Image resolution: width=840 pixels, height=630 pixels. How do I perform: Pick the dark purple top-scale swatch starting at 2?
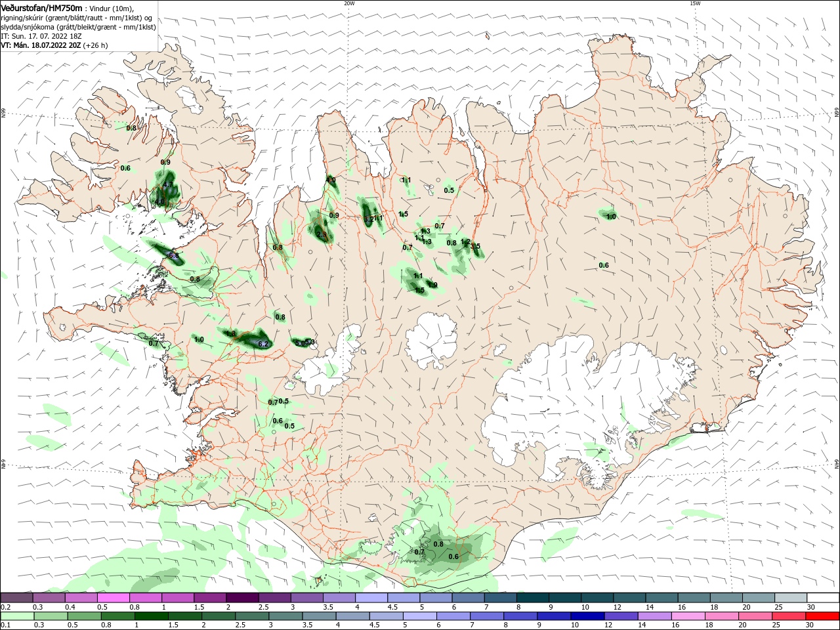[242, 598]
